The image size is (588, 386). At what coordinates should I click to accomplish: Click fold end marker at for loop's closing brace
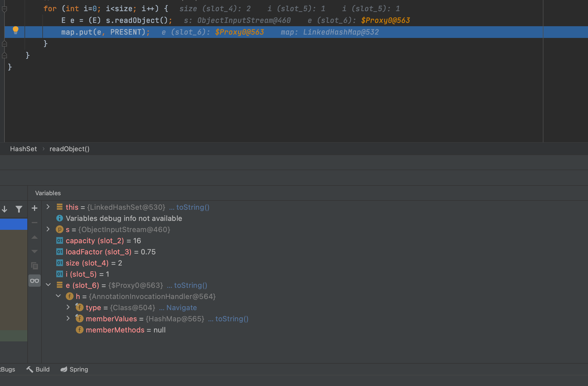pos(4,44)
